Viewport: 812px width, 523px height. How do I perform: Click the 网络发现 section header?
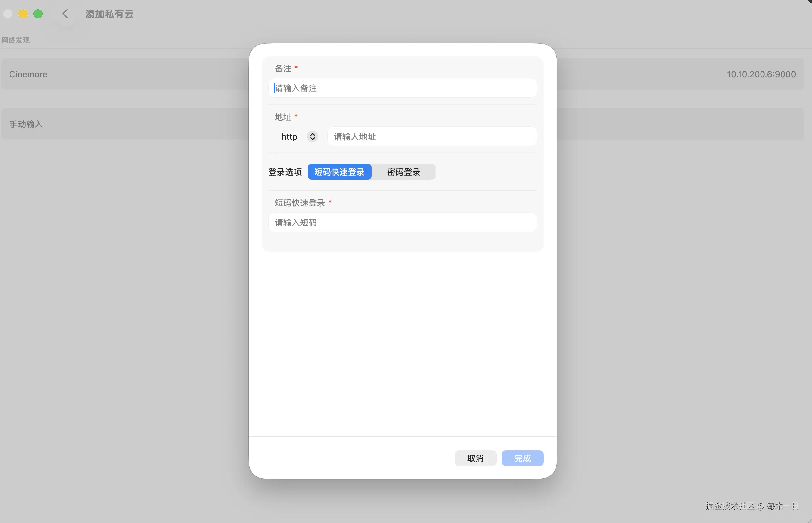click(x=16, y=40)
